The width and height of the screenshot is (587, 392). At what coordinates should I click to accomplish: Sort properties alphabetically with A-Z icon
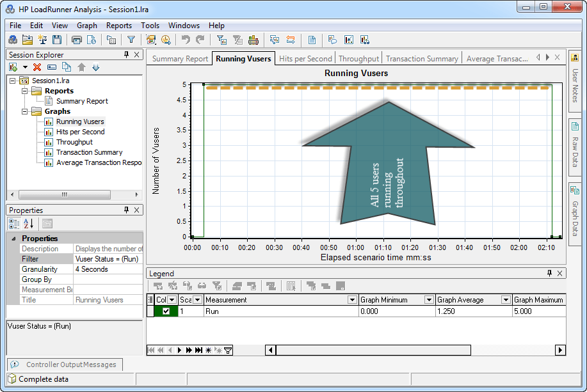click(28, 223)
